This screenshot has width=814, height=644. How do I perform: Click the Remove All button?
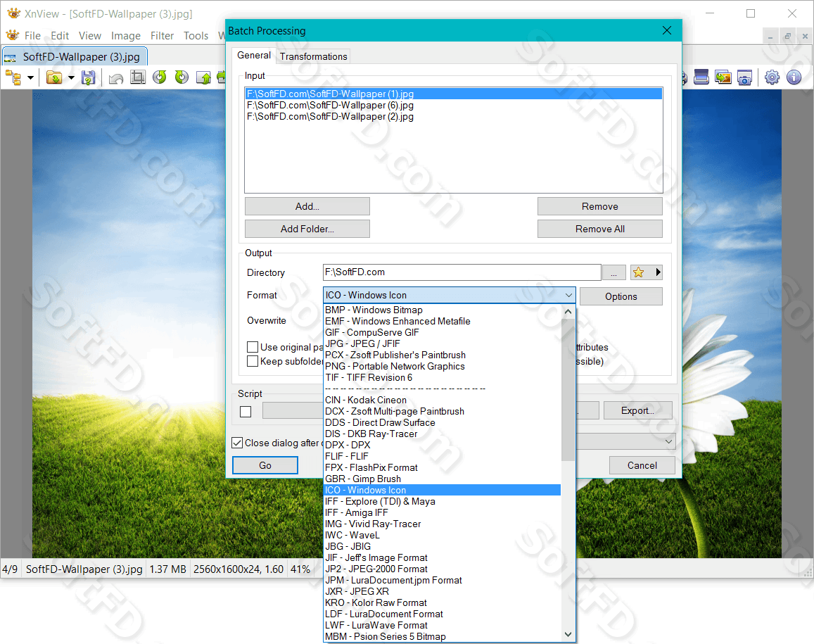[600, 229]
